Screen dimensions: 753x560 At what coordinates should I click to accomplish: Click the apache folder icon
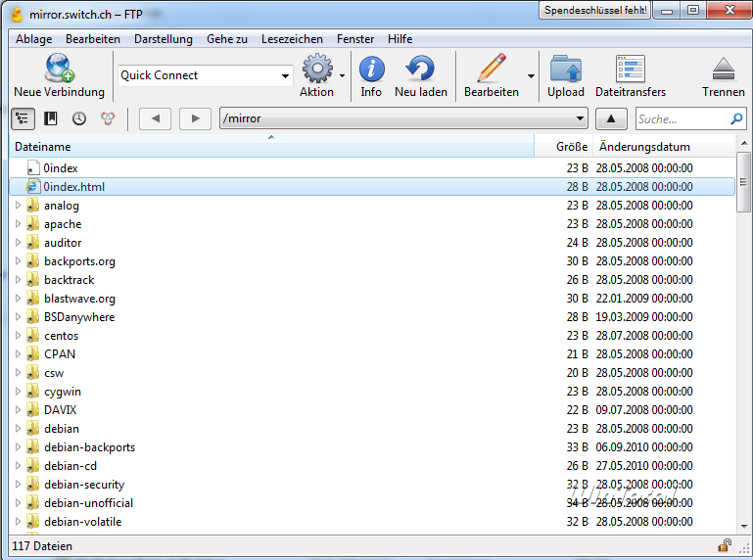tap(32, 224)
